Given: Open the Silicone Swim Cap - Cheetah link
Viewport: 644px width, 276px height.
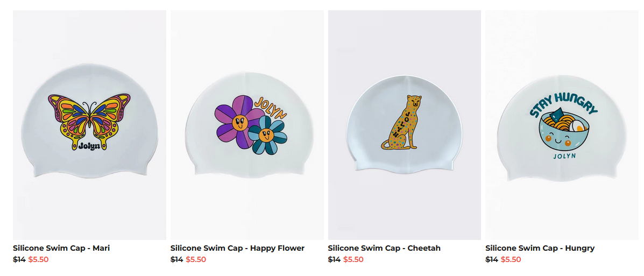Looking at the screenshot, I should point(384,248).
